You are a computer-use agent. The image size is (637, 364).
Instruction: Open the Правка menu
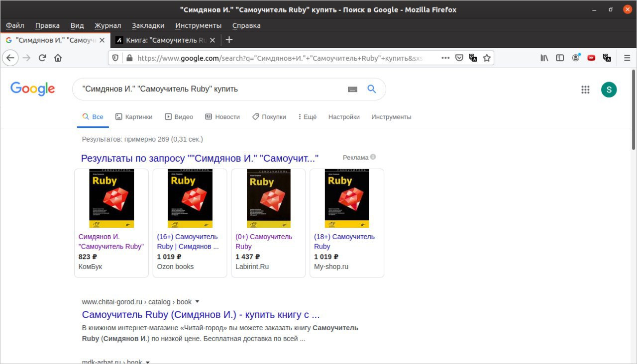(x=47, y=25)
